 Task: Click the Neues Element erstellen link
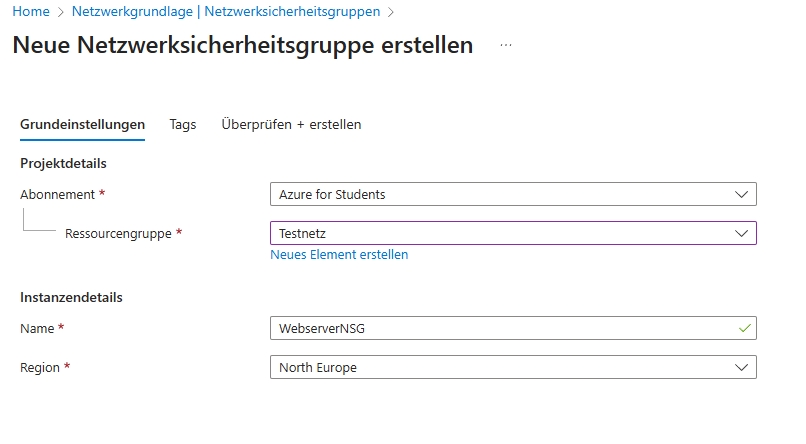click(339, 255)
